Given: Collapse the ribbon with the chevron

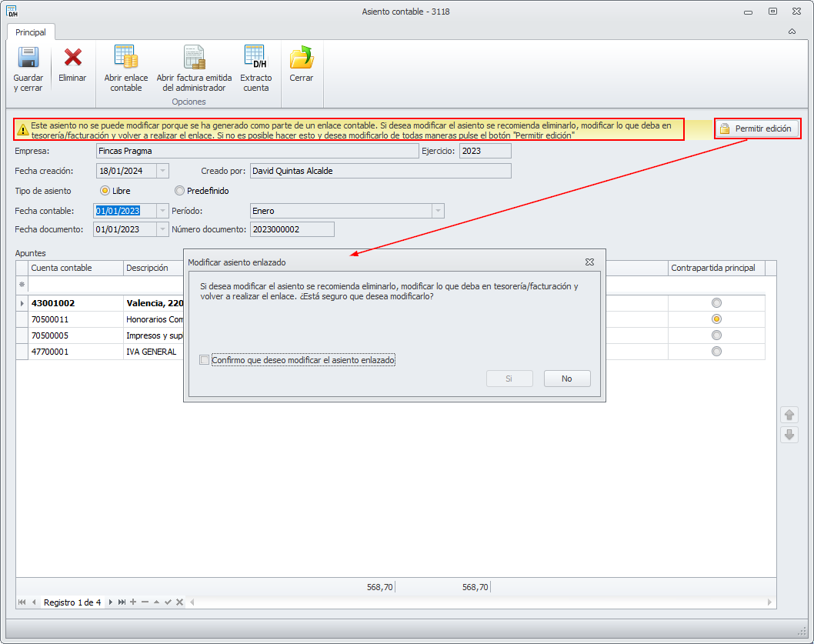Looking at the screenshot, I should coord(792,32).
